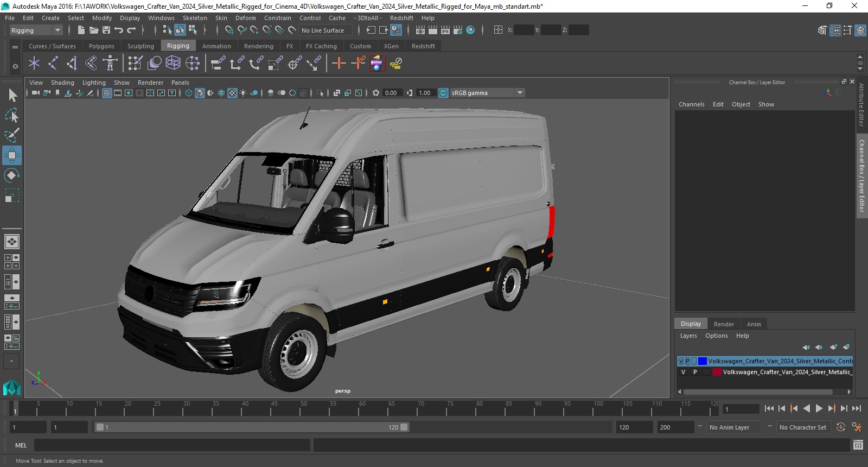Open the sRGB gamma view transform dropdown

[x=487, y=93]
